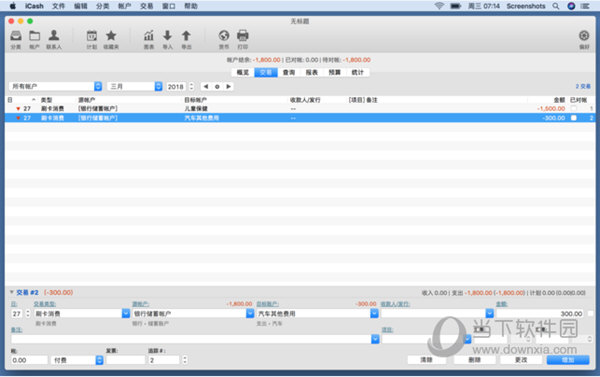Screen dimensions: 600x377
Task: Click the 导入 (import) down-arrow icon
Action: (x=167, y=36)
